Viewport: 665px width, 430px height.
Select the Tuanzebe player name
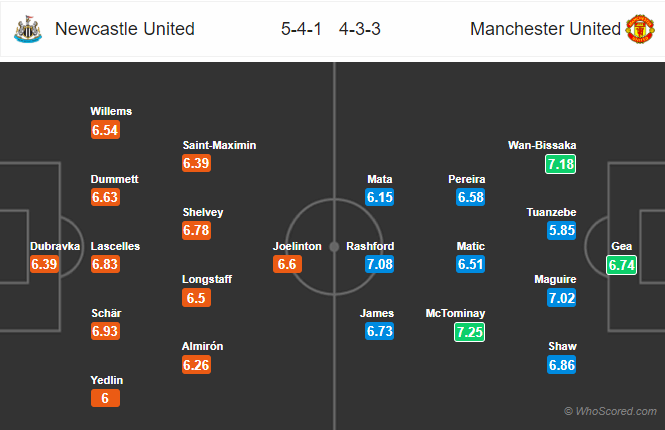(x=551, y=212)
